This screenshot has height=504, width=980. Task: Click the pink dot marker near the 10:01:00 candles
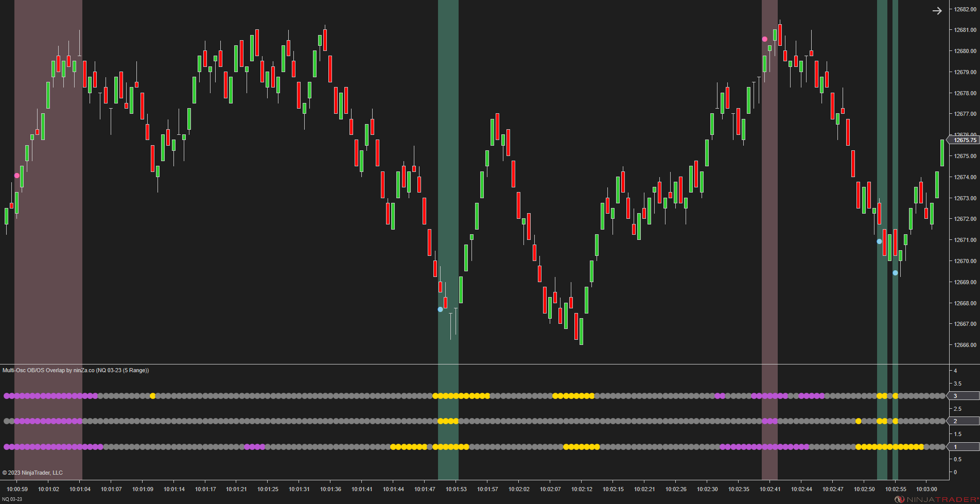pyautogui.click(x=16, y=176)
